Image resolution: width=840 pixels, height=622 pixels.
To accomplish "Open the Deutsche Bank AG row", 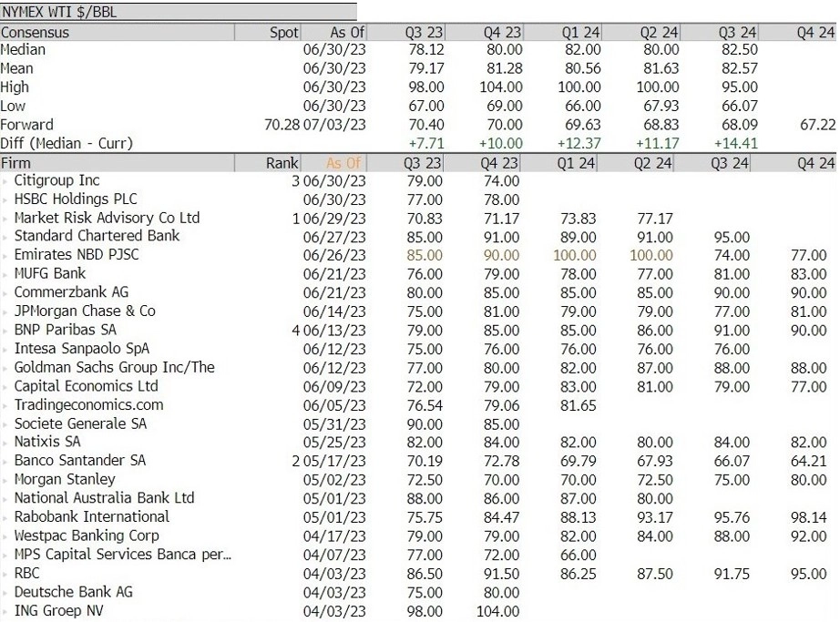I will coord(418,592).
